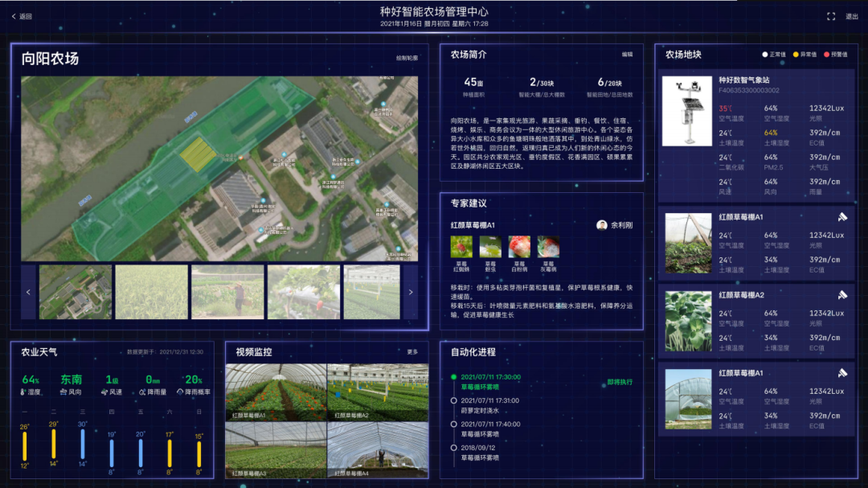Click the 种好智能农场管理中心 header title
This screenshot has height=488, width=868.
click(434, 11)
